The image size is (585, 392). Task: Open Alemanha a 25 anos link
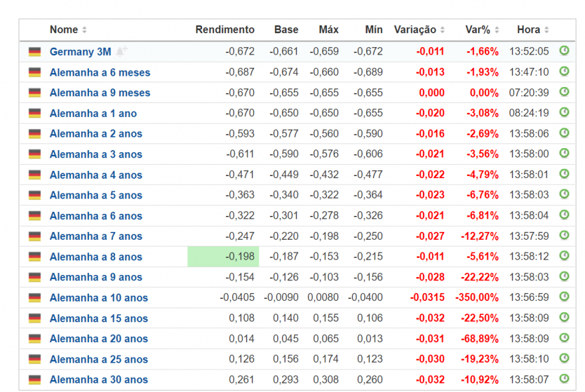click(x=99, y=359)
